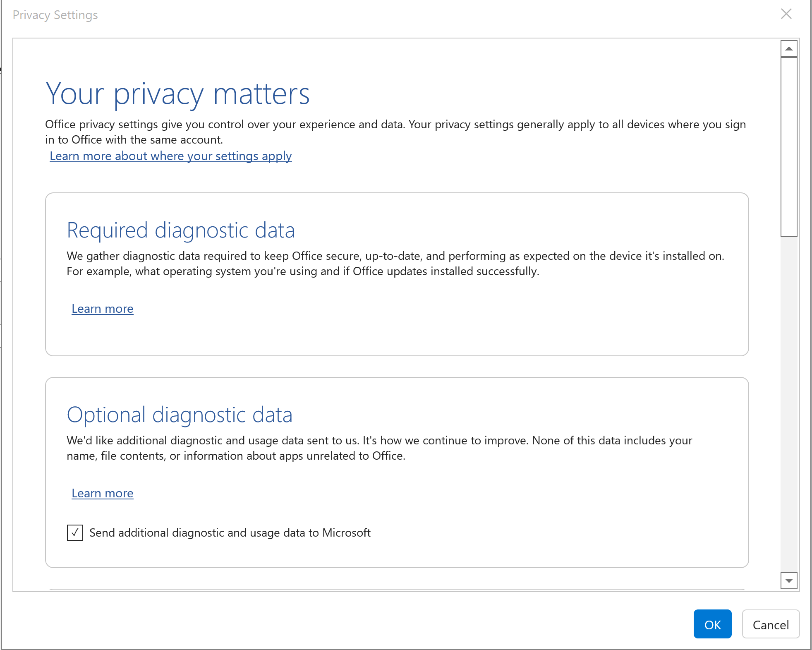Open 'Learn more about where your settings apply' link

pyautogui.click(x=171, y=156)
